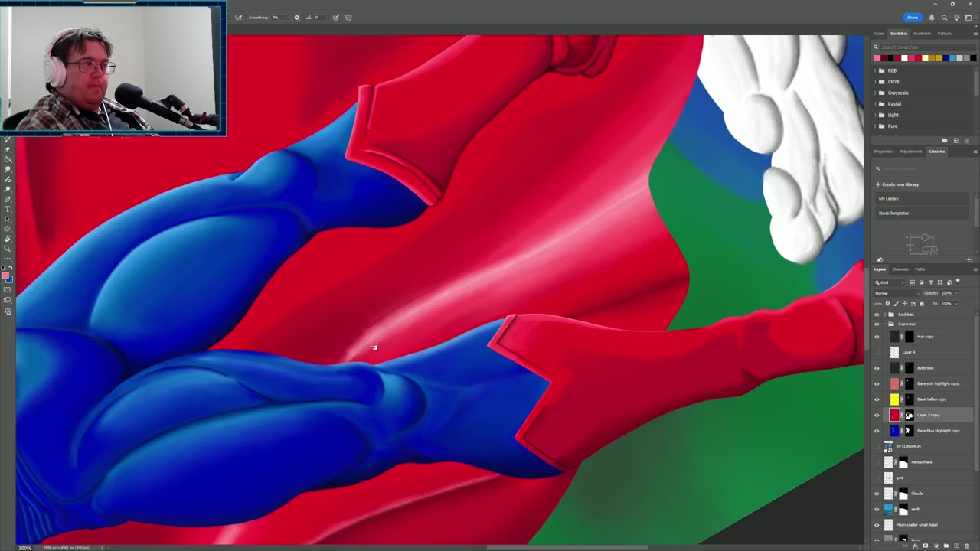The height and width of the screenshot is (551, 980).
Task: Switch to the Paths tab
Action: click(x=920, y=269)
